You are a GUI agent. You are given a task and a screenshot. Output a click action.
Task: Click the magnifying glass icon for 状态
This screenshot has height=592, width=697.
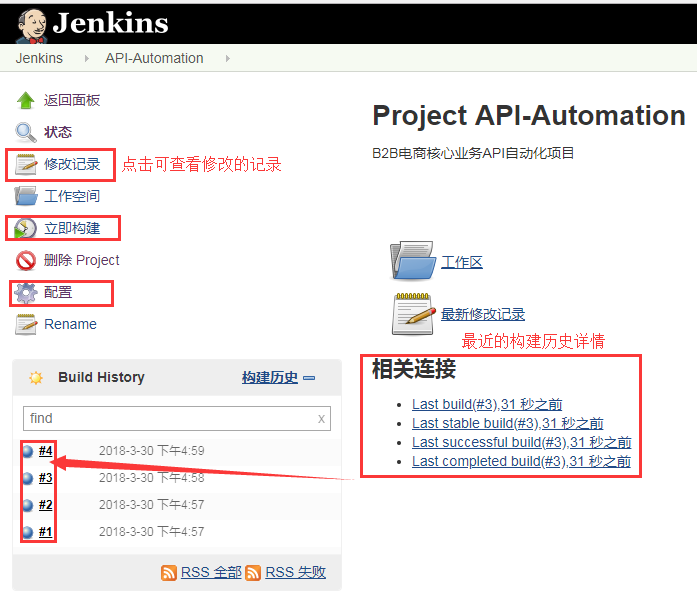[25, 132]
